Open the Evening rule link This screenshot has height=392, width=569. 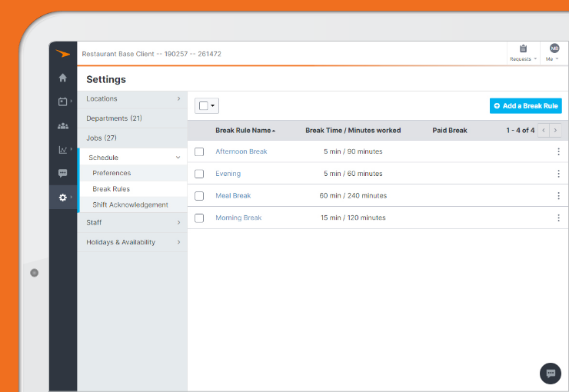(x=228, y=174)
